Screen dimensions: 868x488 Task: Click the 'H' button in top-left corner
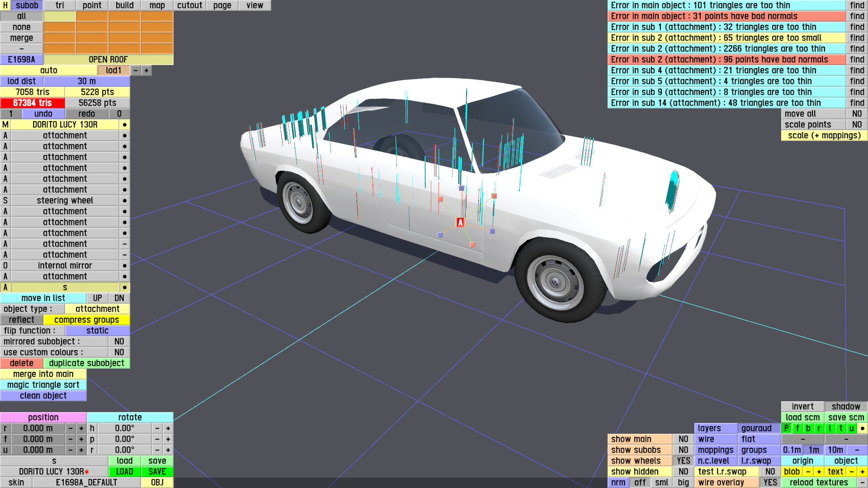tap(5, 5)
